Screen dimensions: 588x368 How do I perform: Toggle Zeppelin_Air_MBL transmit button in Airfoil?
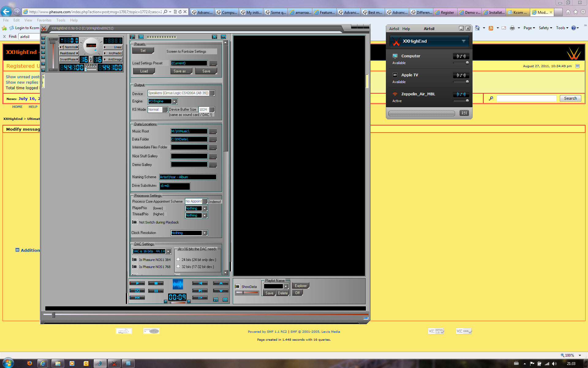tap(461, 94)
